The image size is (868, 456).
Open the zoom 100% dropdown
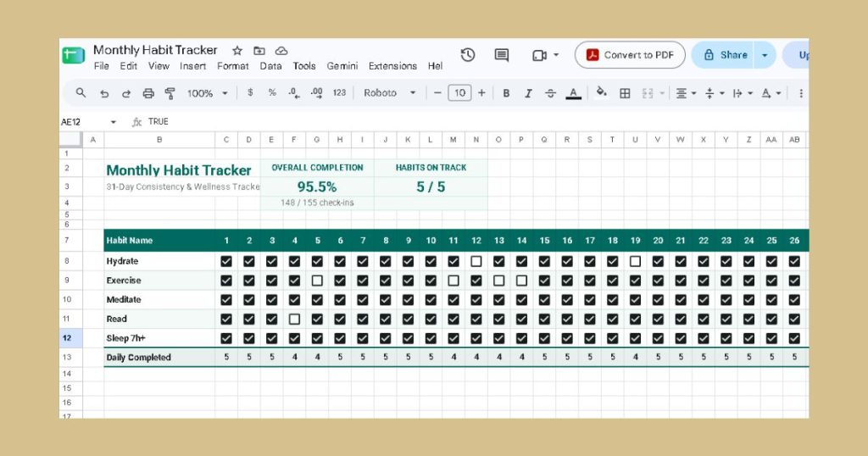tap(208, 93)
